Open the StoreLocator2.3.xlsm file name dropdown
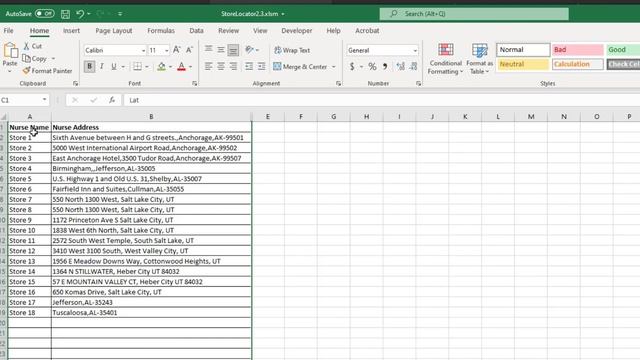The height and width of the screenshot is (360, 640). (x=283, y=14)
